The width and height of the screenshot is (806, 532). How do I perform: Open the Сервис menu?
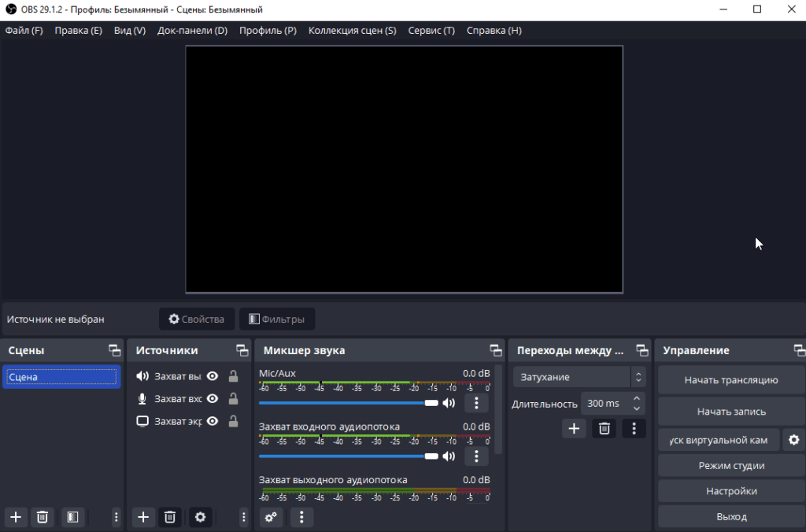tap(431, 31)
